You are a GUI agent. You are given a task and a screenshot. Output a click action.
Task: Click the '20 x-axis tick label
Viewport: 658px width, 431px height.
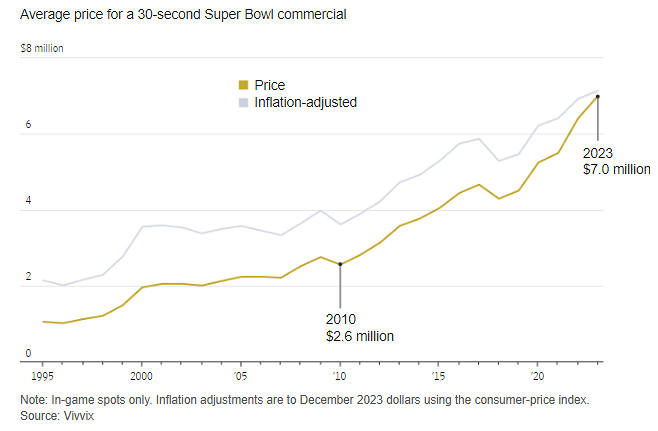click(538, 377)
